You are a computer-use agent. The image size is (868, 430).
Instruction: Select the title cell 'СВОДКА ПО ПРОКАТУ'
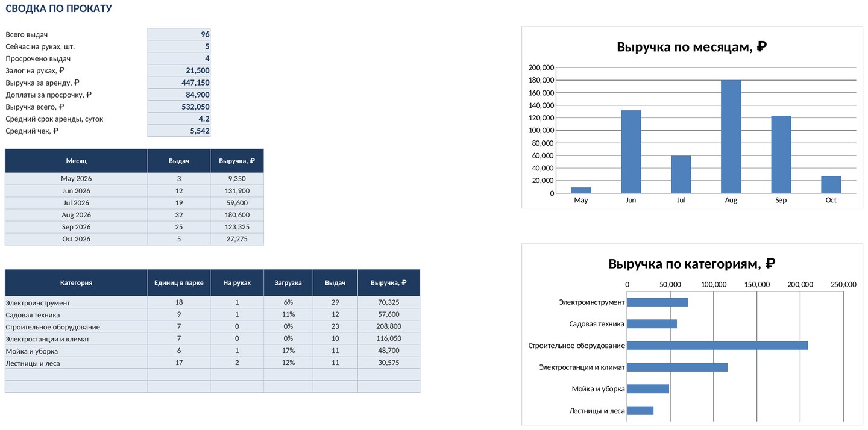click(58, 9)
